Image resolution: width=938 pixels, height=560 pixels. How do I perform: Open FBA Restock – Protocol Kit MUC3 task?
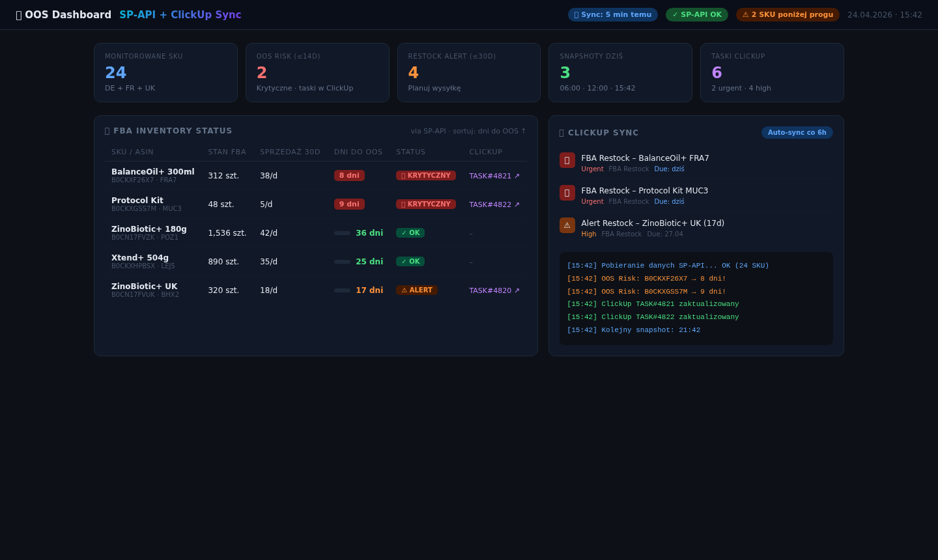click(x=644, y=191)
